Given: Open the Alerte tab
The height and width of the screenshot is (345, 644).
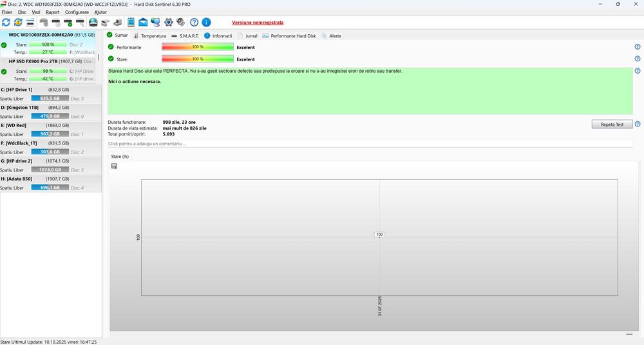Looking at the screenshot, I should (x=332, y=35).
